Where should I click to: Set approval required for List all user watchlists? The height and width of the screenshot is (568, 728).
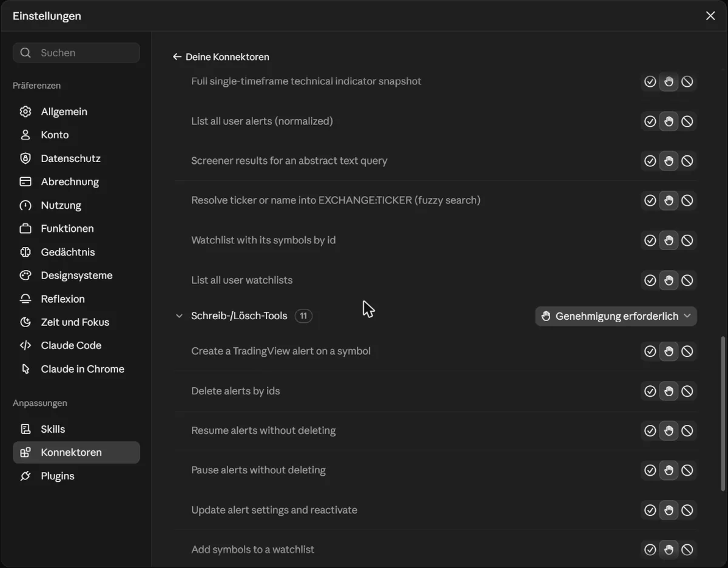coord(669,280)
